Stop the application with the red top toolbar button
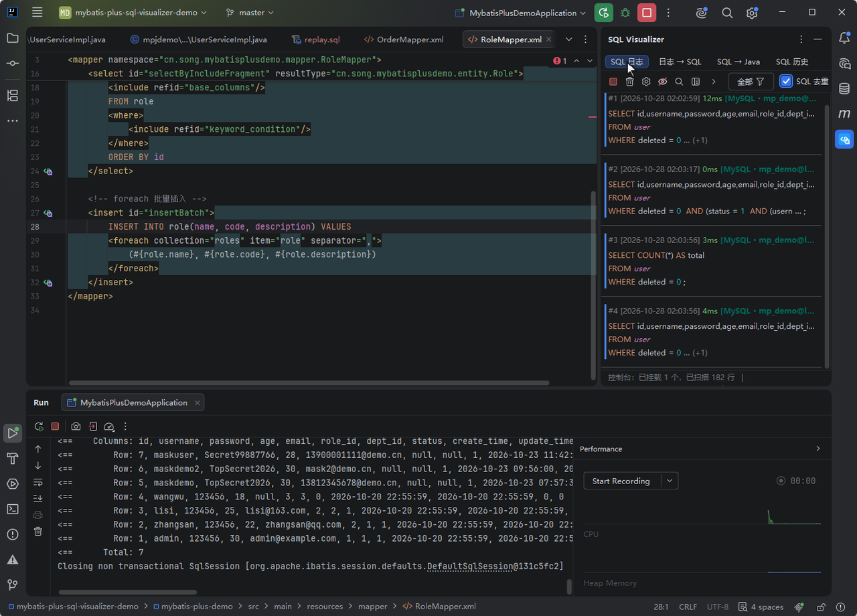 [x=646, y=13]
